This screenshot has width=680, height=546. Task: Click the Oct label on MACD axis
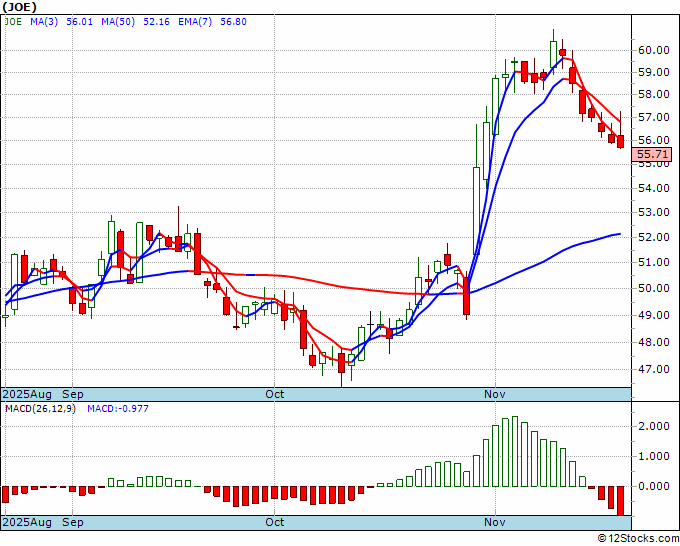tap(275, 522)
